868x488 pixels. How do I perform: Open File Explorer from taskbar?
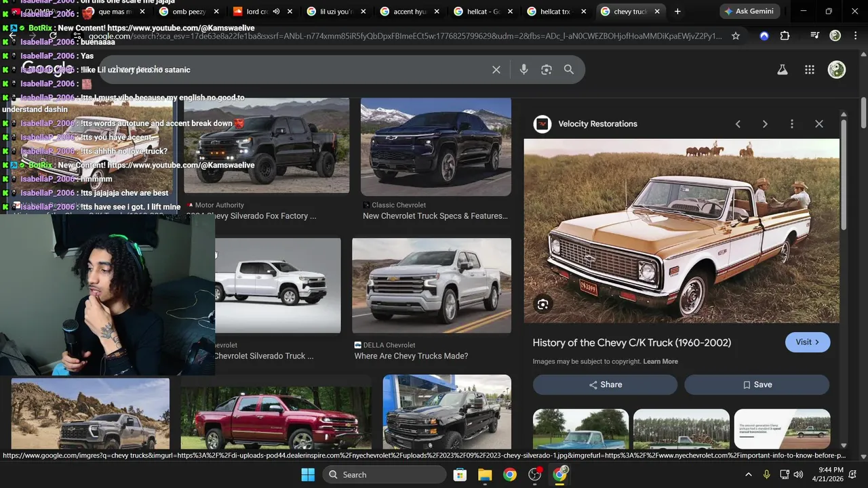(x=485, y=474)
